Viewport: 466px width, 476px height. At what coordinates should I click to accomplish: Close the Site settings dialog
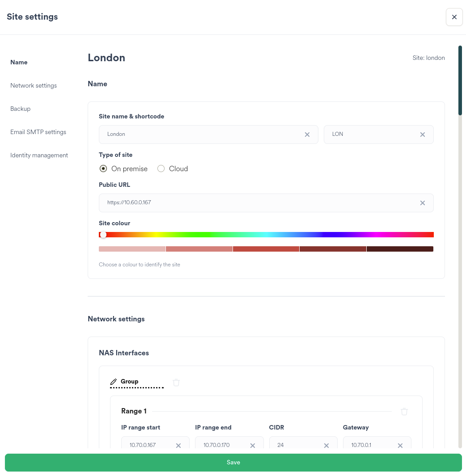pos(454,17)
